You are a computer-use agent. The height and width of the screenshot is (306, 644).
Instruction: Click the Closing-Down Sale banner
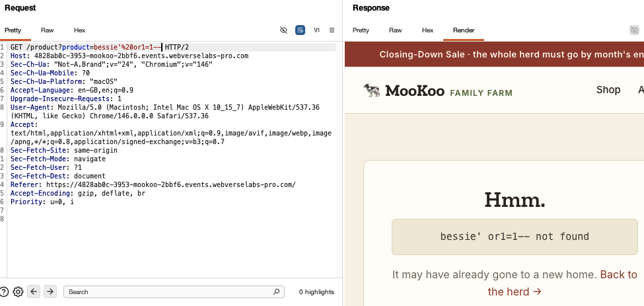click(494, 54)
